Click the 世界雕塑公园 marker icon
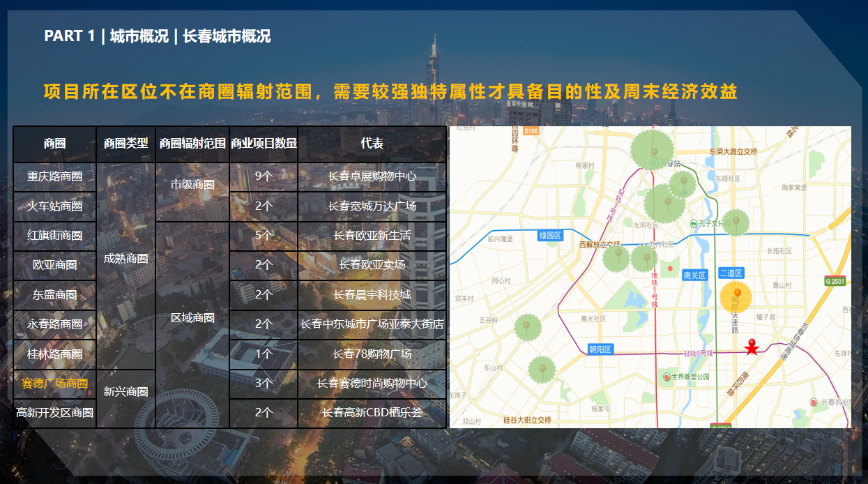Image resolution: width=868 pixels, height=484 pixels. coord(667,377)
